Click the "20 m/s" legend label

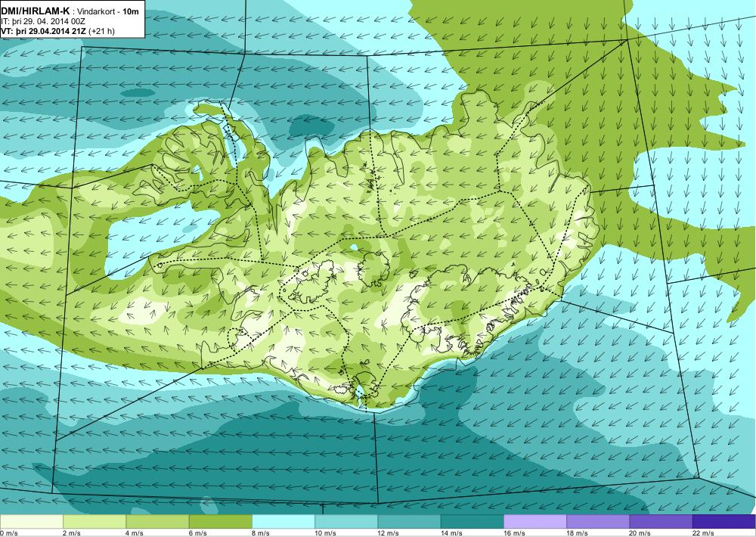point(640,533)
